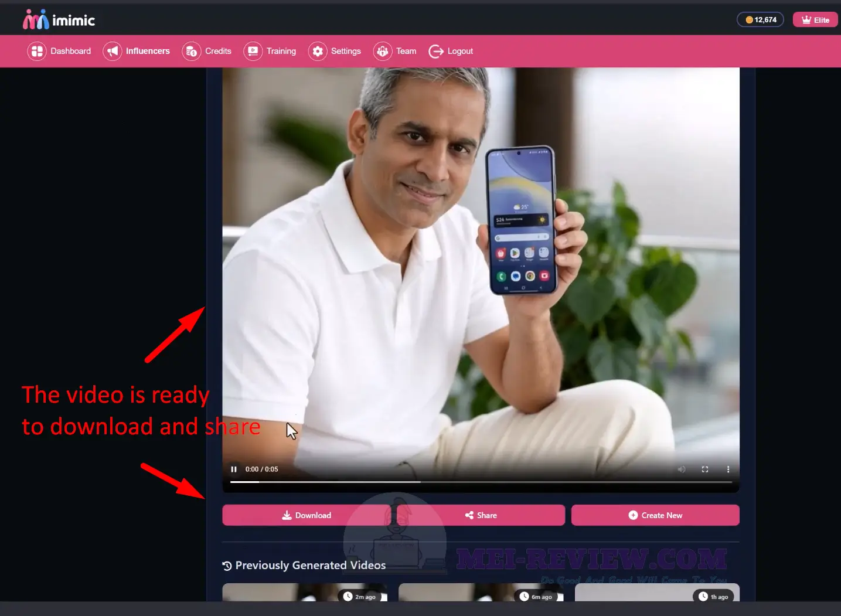The width and height of the screenshot is (841, 616).
Task: Click the Credits coins icon
Action: coord(192,51)
